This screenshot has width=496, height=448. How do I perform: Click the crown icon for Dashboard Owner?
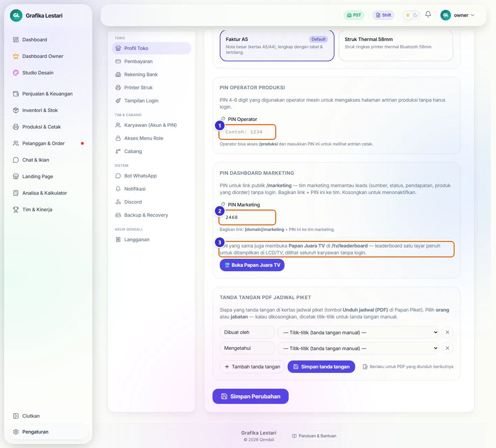(16, 56)
